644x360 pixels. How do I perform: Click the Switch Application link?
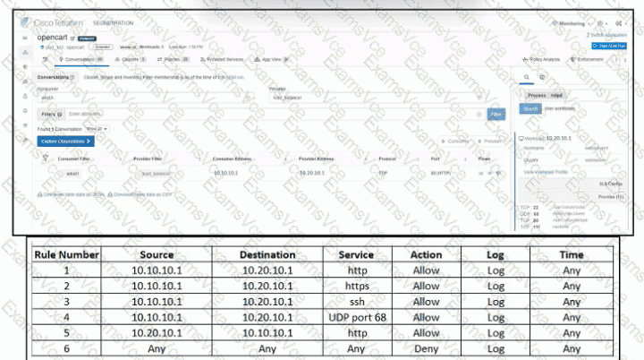(606, 35)
